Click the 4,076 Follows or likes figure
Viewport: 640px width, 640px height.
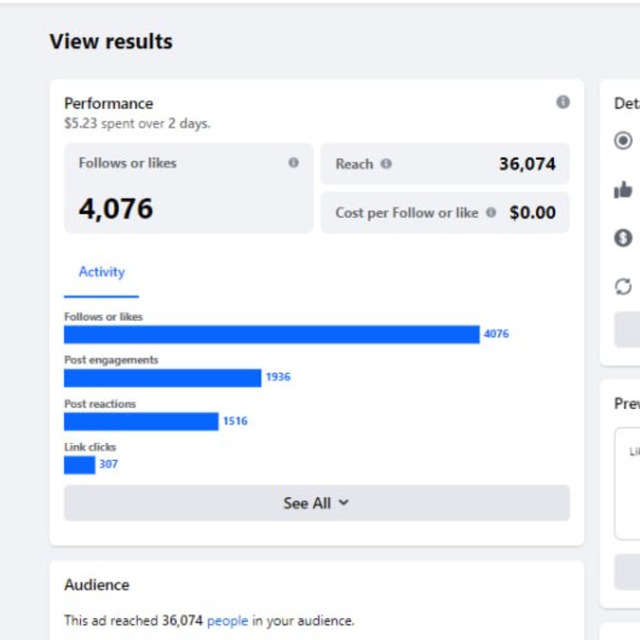[116, 209]
